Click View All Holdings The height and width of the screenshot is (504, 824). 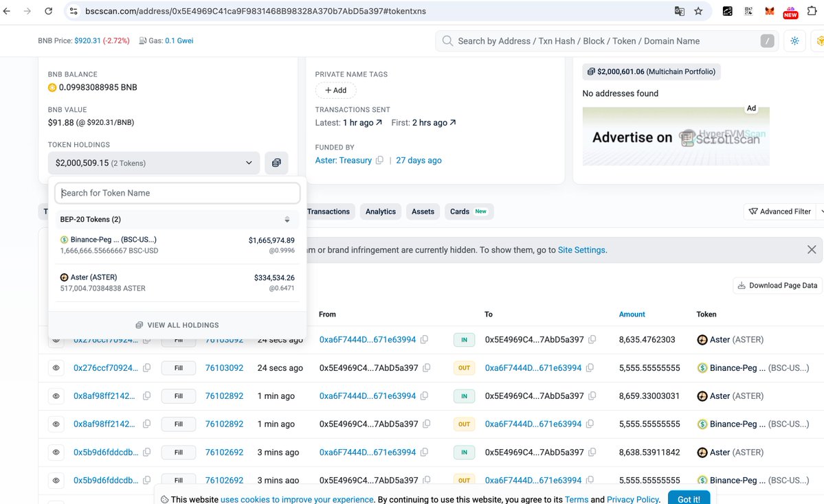tap(177, 325)
